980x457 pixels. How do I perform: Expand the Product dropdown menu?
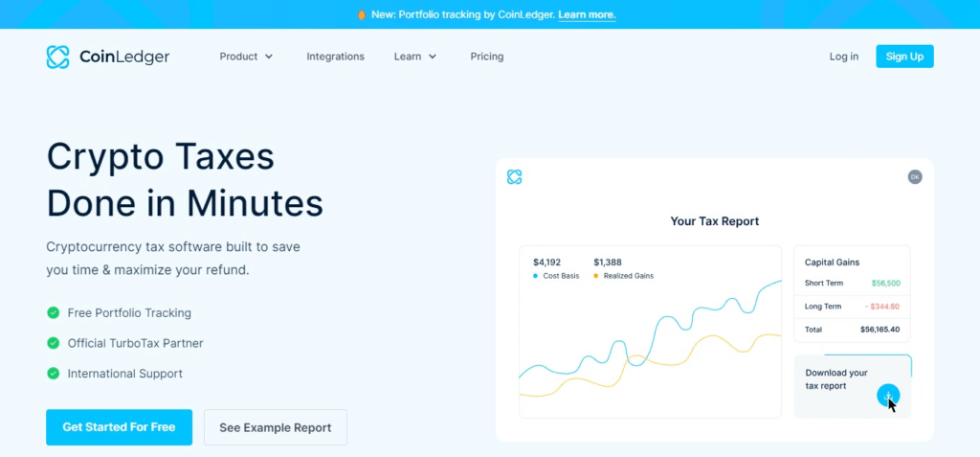click(246, 57)
